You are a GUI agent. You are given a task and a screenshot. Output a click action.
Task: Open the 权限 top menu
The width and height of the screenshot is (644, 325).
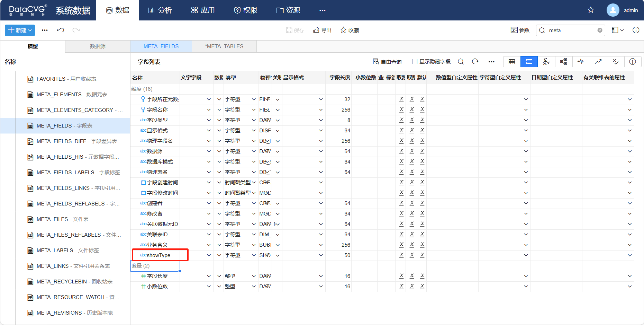coord(246,10)
